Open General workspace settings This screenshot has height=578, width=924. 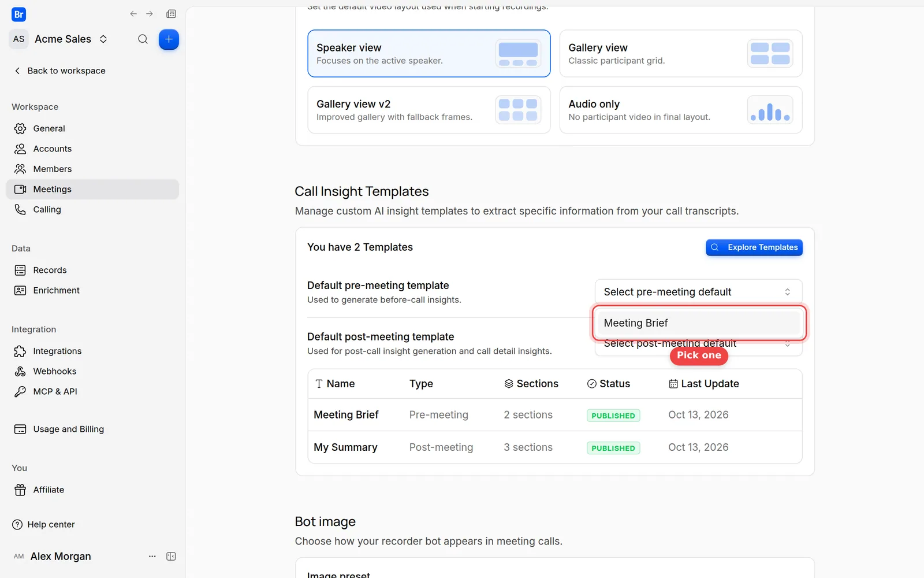(x=92, y=128)
